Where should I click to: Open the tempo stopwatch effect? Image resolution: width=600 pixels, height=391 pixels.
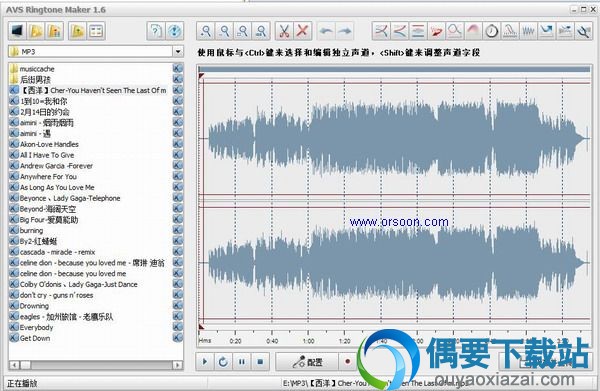point(492,31)
